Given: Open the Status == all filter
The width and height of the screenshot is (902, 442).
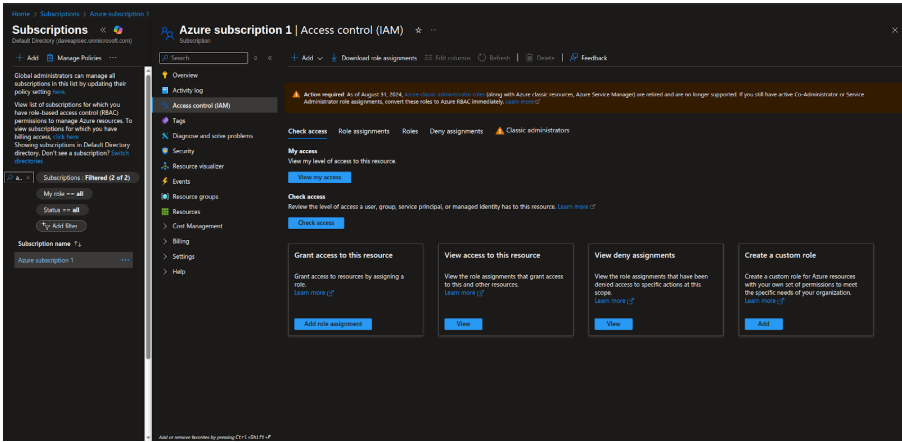Looking at the screenshot, I should pos(61,210).
